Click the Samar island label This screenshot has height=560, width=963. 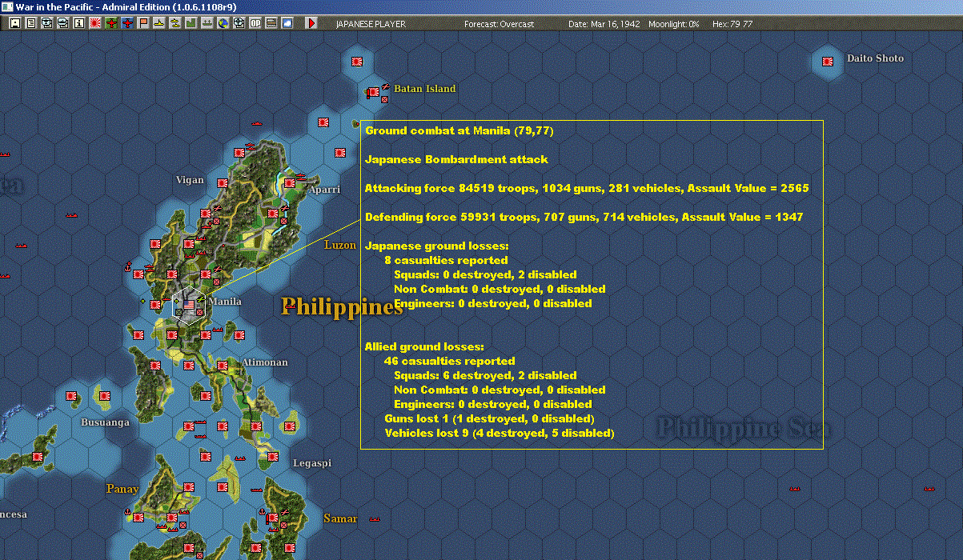coord(340,518)
